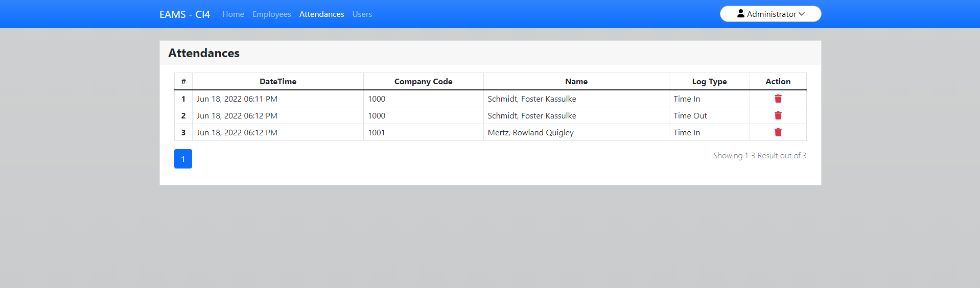980x288 pixels.
Task: Click the DateTime column header
Action: tap(278, 82)
